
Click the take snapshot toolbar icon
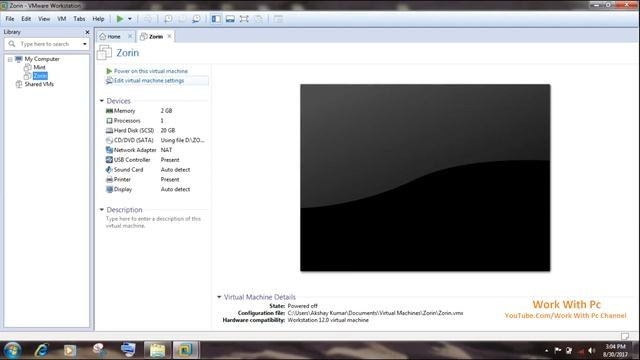click(168, 19)
